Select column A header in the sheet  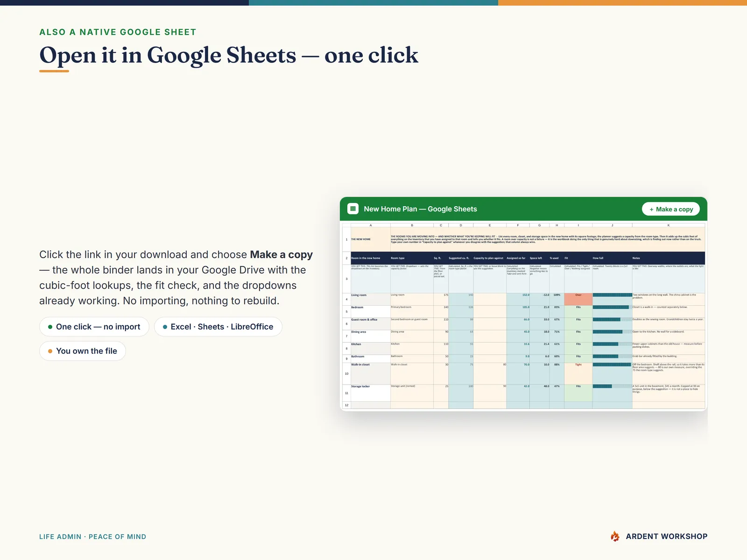coord(371,225)
